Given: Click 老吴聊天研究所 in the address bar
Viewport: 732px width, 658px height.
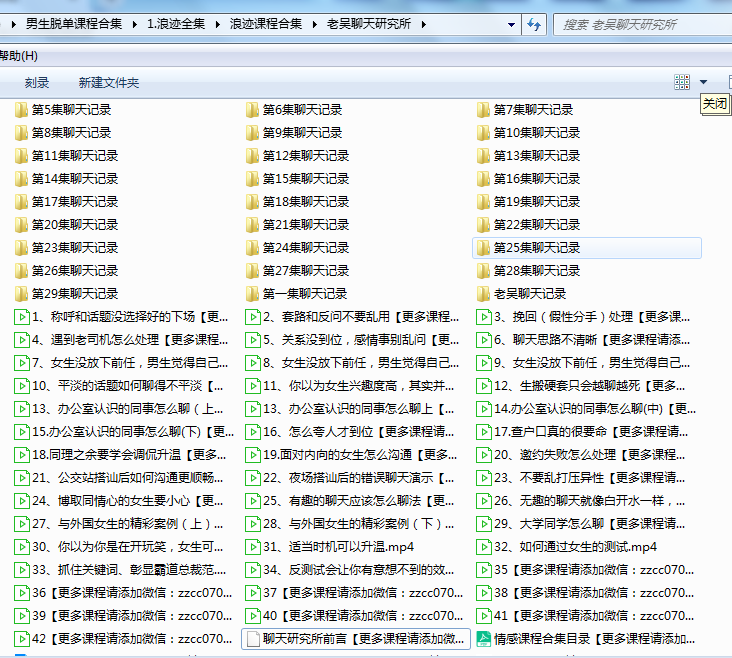Looking at the screenshot, I should [369, 24].
